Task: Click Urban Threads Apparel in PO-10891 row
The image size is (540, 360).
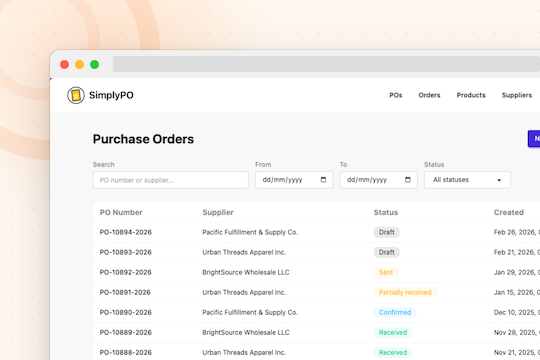Action: click(244, 292)
